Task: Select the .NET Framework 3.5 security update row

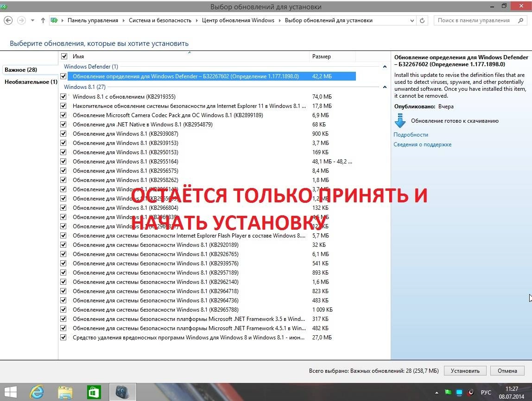Action: point(208,319)
